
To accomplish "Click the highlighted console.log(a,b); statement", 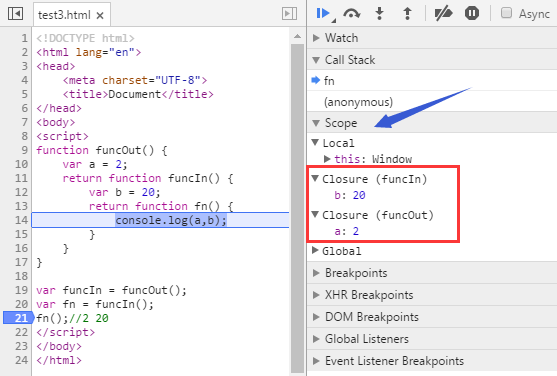I will pyautogui.click(x=171, y=220).
